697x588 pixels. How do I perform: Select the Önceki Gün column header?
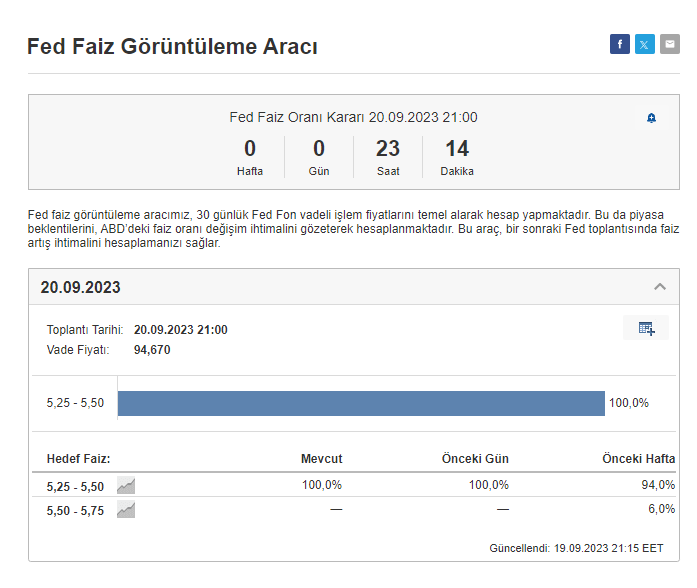[475, 459]
